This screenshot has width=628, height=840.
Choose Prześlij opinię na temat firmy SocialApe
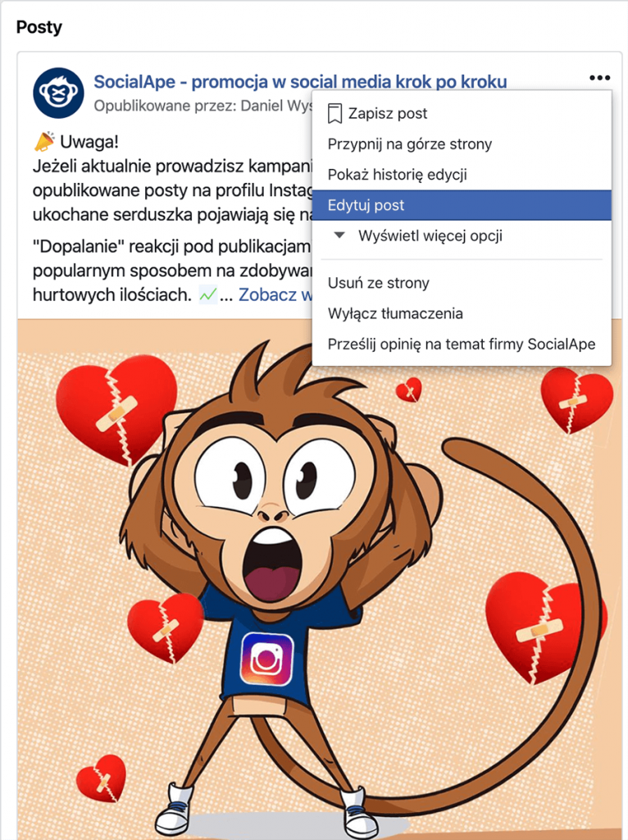(462, 344)
